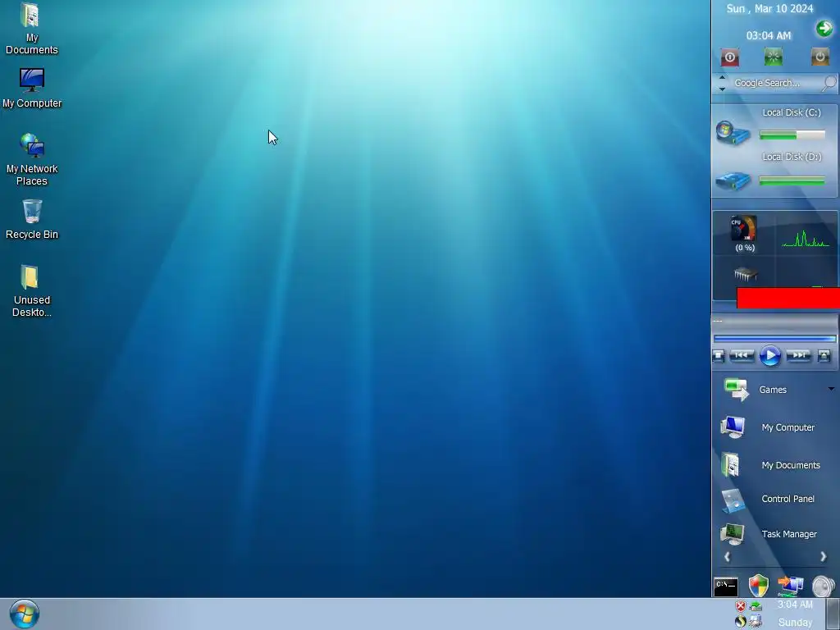This screenshot has height=630, width=840.
Task: Click the orange standby power icon
Action: [x=819, y=57]
